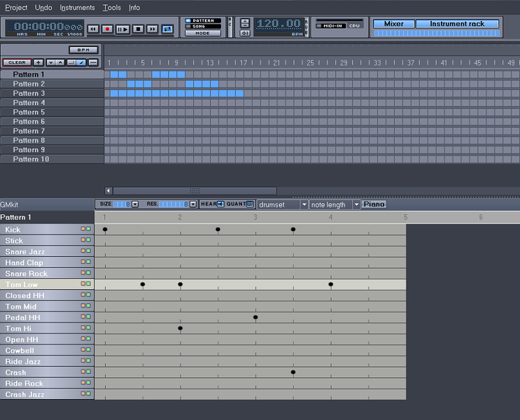Viewport: 520px width, 420px height.
Task: Toggle orange mute box on Crash row
Action: click(83, 372)
